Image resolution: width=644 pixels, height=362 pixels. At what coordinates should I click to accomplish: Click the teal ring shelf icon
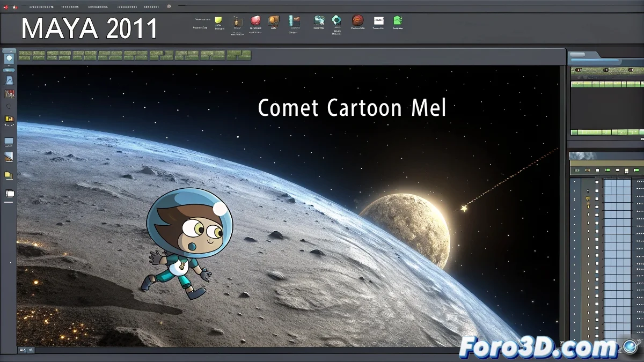pos(336,20)
